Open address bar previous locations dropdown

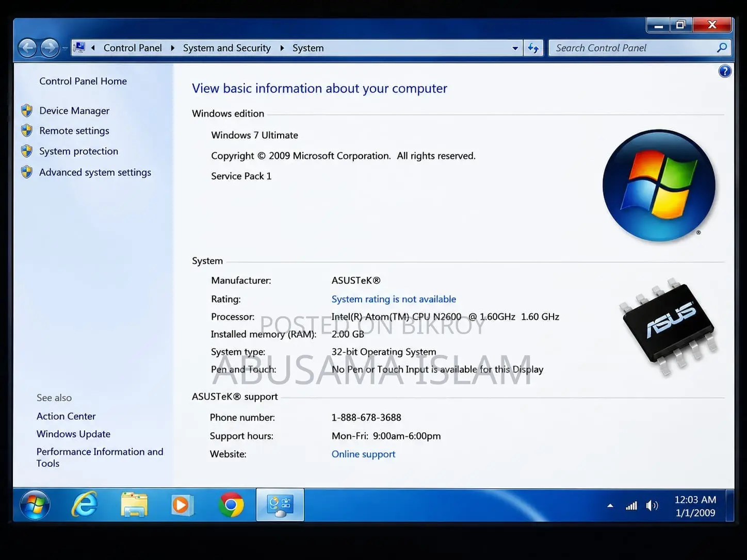[515, 48]
